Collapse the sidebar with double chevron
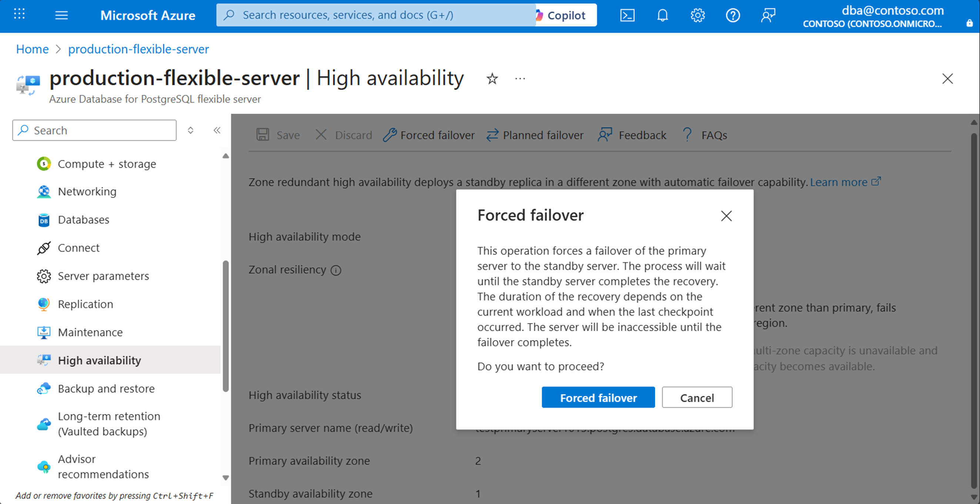Image resolution: width=980 pixels, height=504 pixels. coord(217,130)
